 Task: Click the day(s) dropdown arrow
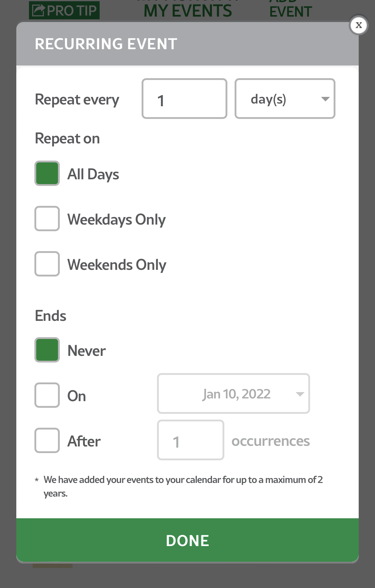tap(325, 99)
